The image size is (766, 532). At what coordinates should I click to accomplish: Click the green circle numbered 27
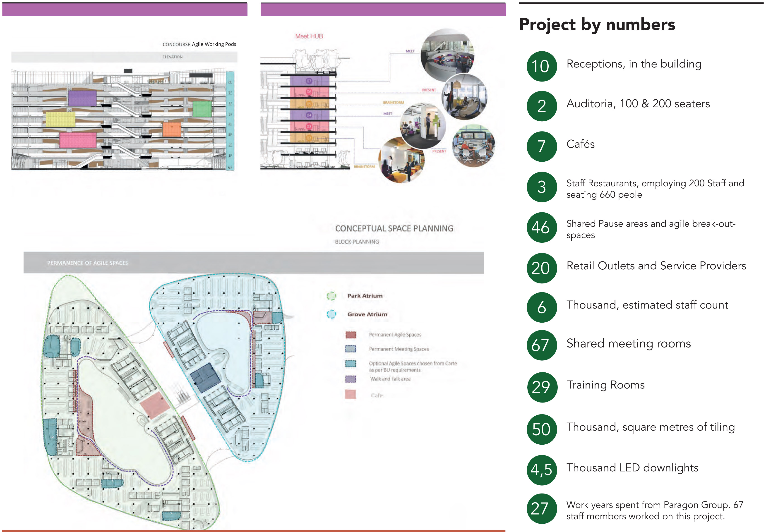point(541,509)
